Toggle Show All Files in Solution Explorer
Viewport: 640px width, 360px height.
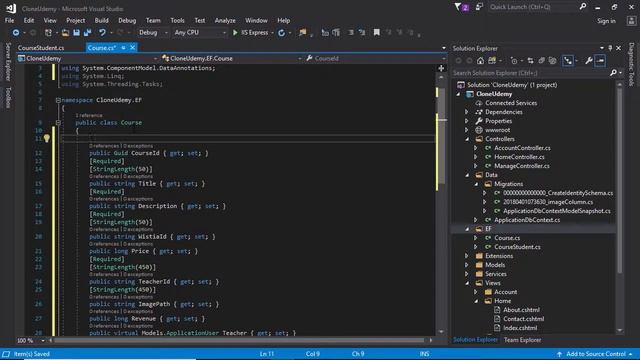(x=552, y=61)
